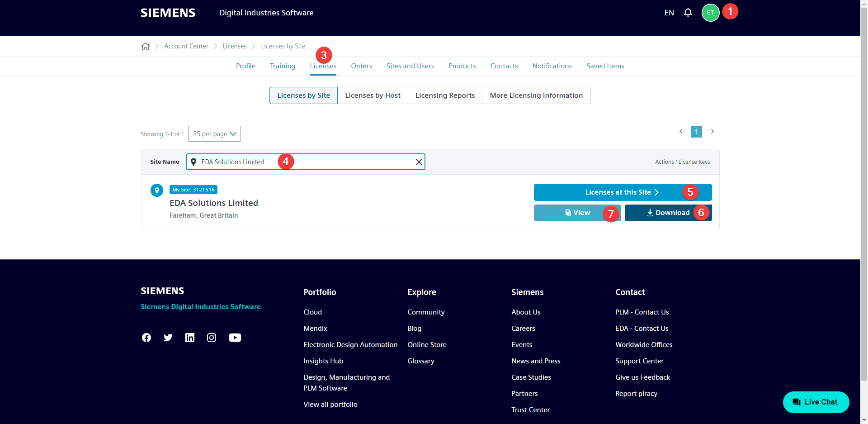The width and height of the screenshot is (868, 424).
Task: Open Give us Feedback link
Action: pyautogui.click(x=642, y=377)
